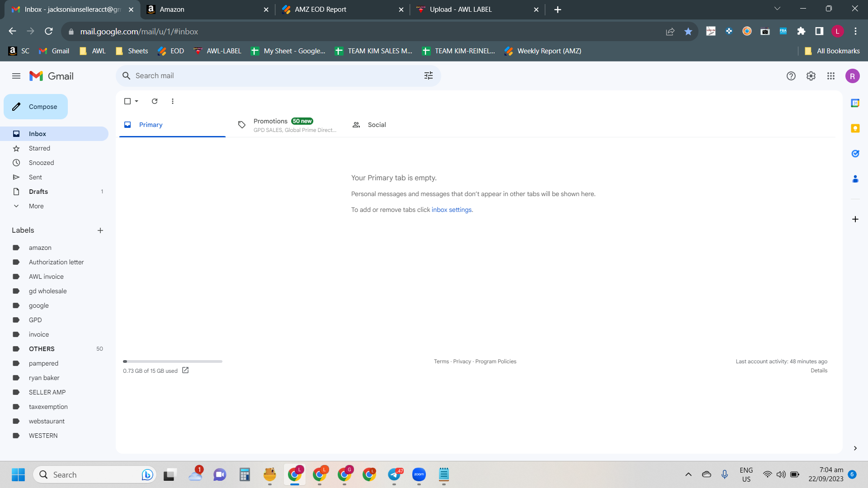Click the Windows taskbar Search box

(95, 474)
